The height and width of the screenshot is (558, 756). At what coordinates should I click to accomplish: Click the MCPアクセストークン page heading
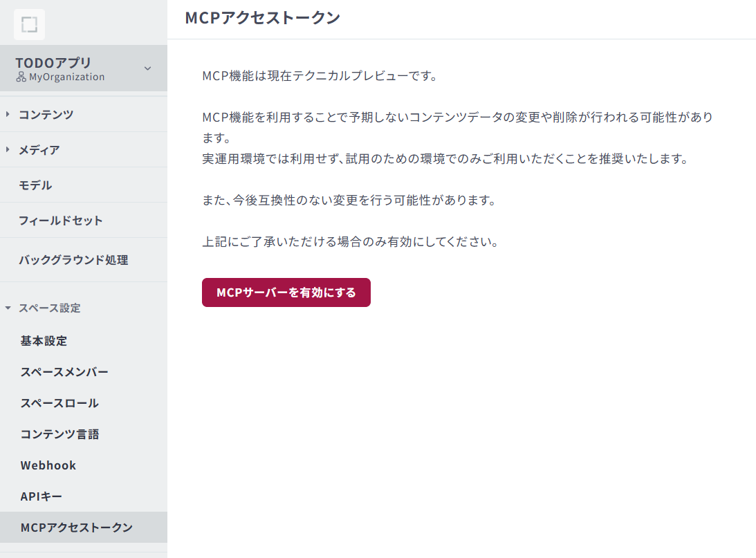[262, 18]
